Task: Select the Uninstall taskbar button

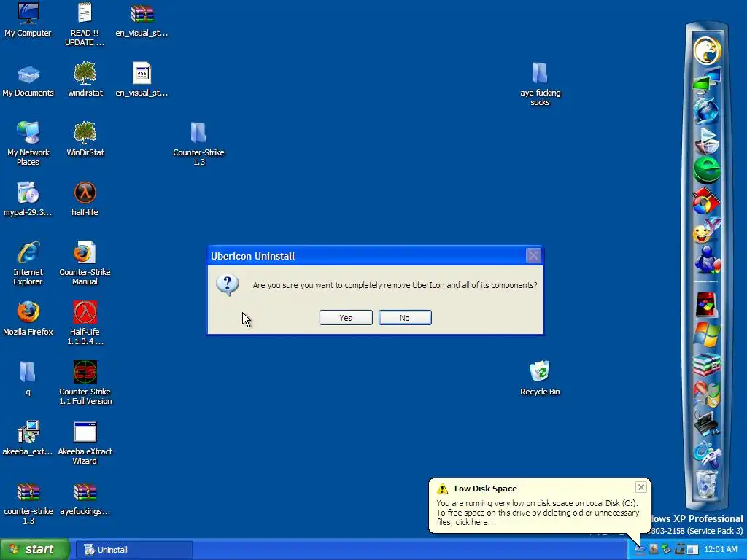Action: pos(134,550)
